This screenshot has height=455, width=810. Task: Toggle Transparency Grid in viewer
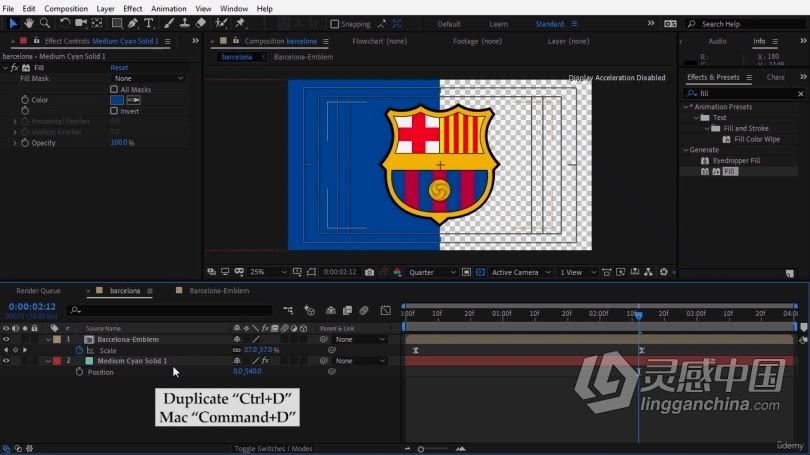[x=480, y=272]
